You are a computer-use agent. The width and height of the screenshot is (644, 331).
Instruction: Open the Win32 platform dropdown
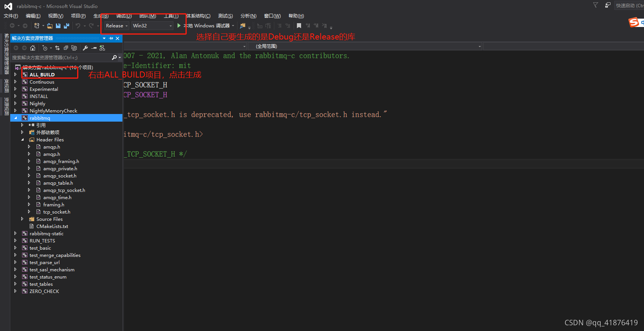pyautogui.click(x=152, y=25)
